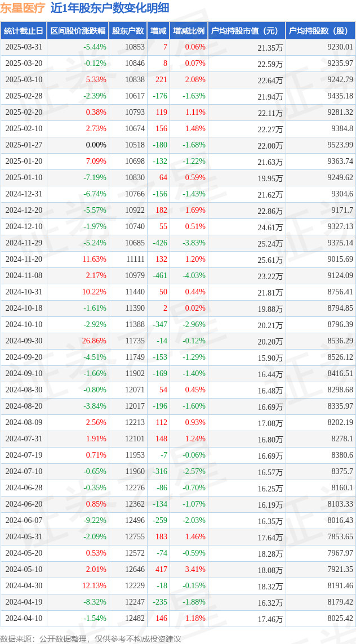Select the 区间股价涨跌幅 column header
The height and width of the screenshot is (644, 356).
pyautogui.click(x=78, y=31)
